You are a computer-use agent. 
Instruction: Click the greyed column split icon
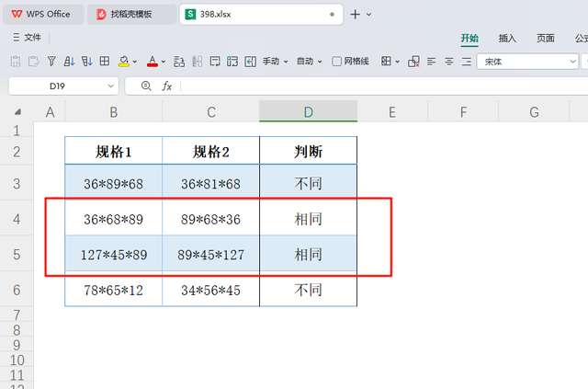[x=198, y=62]
